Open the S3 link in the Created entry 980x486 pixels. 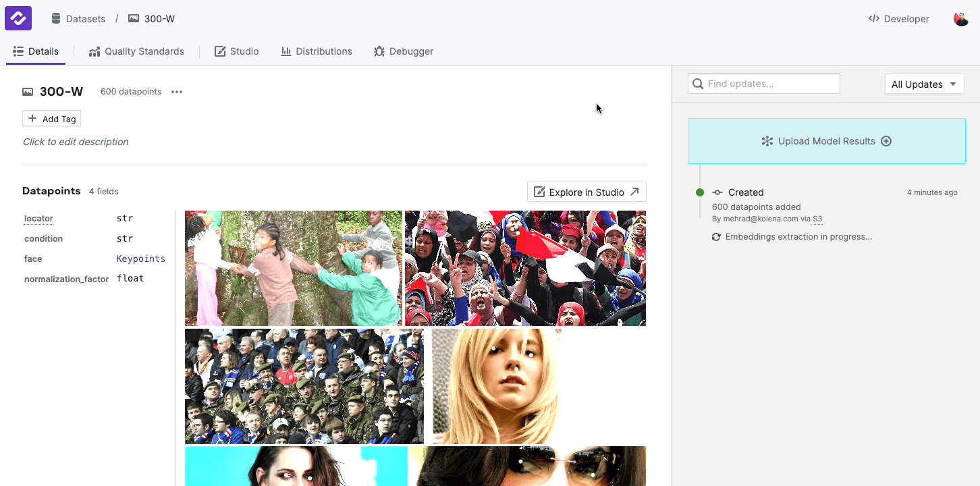[817, 219]
